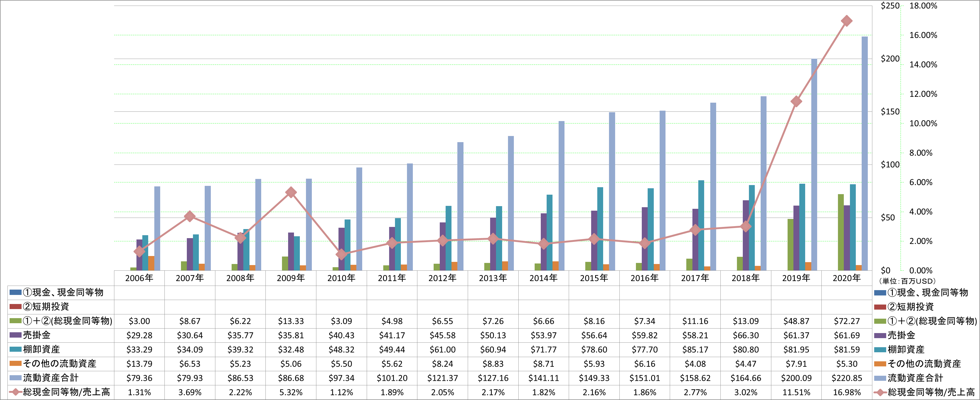Viewport: 980px width, 400px height.
Task: Click the 2019年 light blue total assets bar
Action: tap(814, 165)
